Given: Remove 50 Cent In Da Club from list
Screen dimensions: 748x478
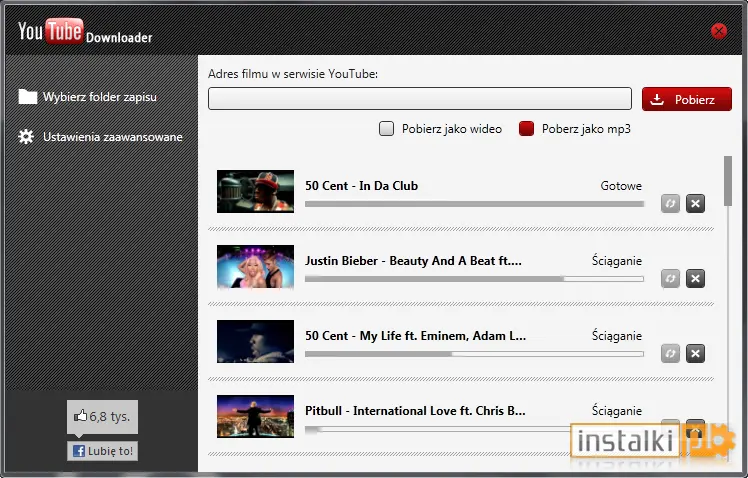Looking at the screenshot, I should [x=696, y=204].
